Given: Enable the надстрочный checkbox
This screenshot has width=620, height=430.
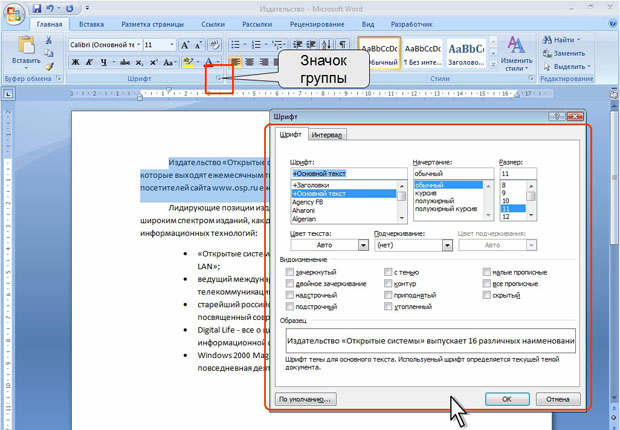Looking at the screenshot, I should coord(290,295).
